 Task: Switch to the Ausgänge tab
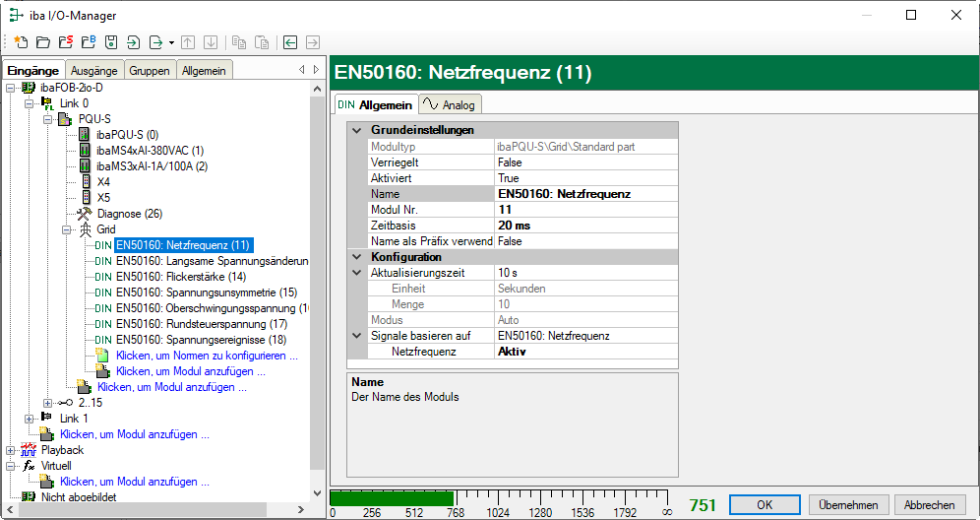(x=93, y=71)
